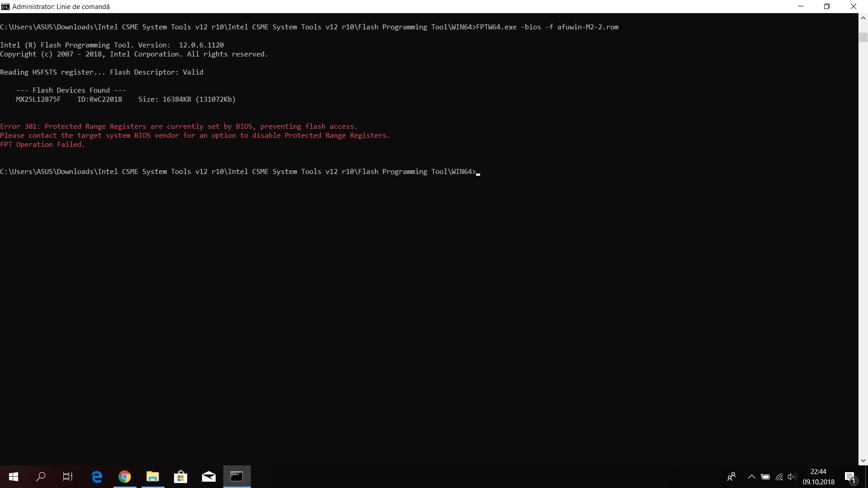Click the vertical scrollbar thumb
The width and height of the screenshot is (868, 488).
pos(863,37)
